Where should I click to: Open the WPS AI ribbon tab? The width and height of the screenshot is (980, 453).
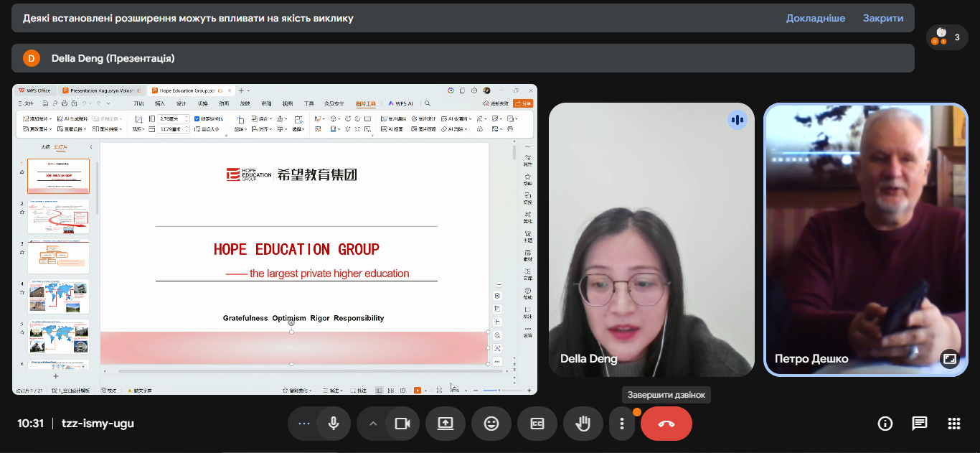click(x=401, y=103)
